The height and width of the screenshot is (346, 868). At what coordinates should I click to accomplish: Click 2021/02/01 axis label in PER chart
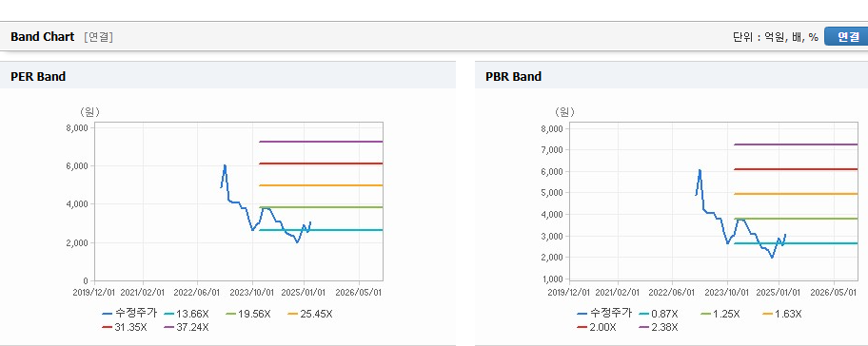(144, 292)
